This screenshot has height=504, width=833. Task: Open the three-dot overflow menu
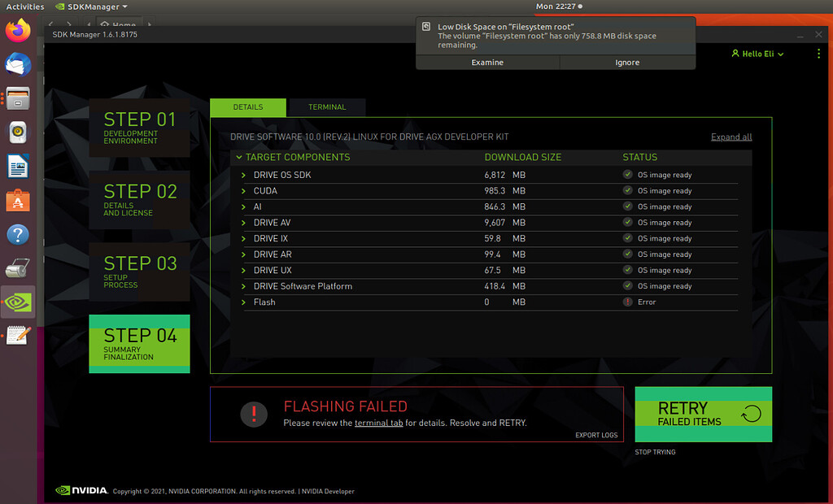click(818, 52)
